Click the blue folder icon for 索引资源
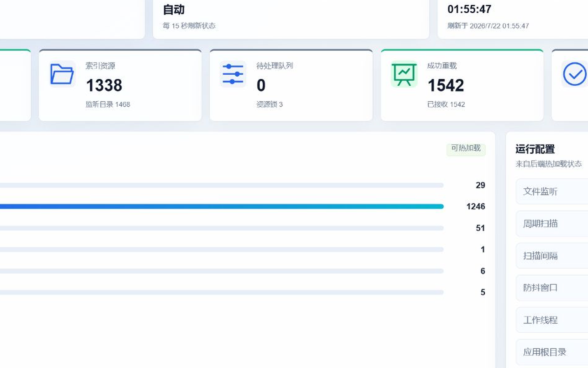Image resolution: width=588 pixels, height=368 pixels. point(62,74)
